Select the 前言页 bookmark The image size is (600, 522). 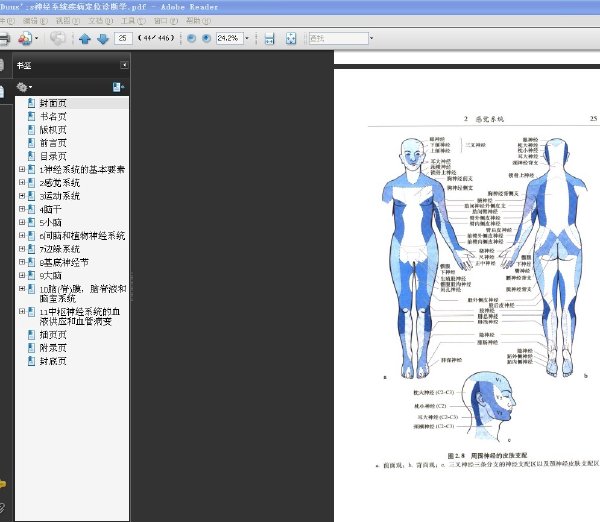click(53, 143)
